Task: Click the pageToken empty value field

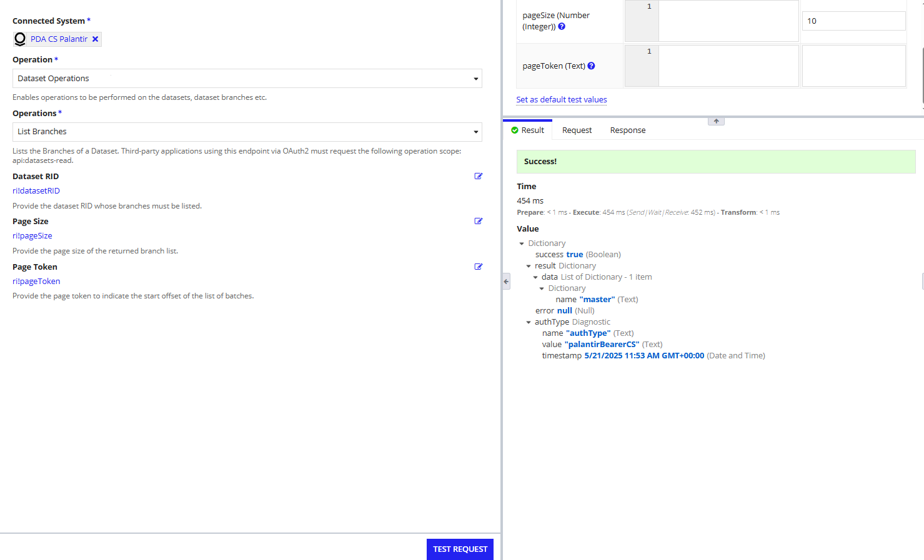Action: [853, 66]
